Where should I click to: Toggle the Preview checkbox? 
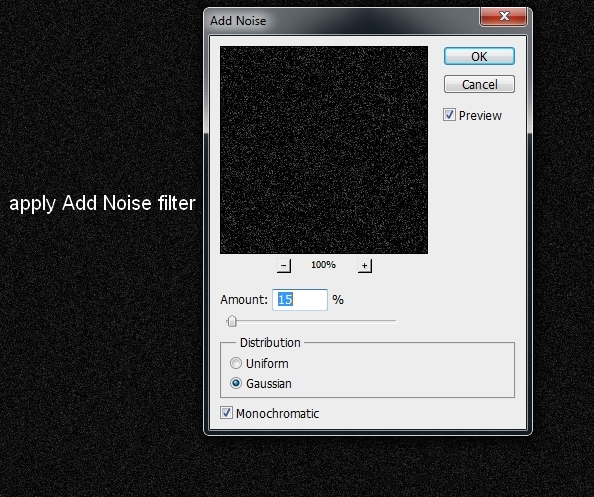point(449,115)
